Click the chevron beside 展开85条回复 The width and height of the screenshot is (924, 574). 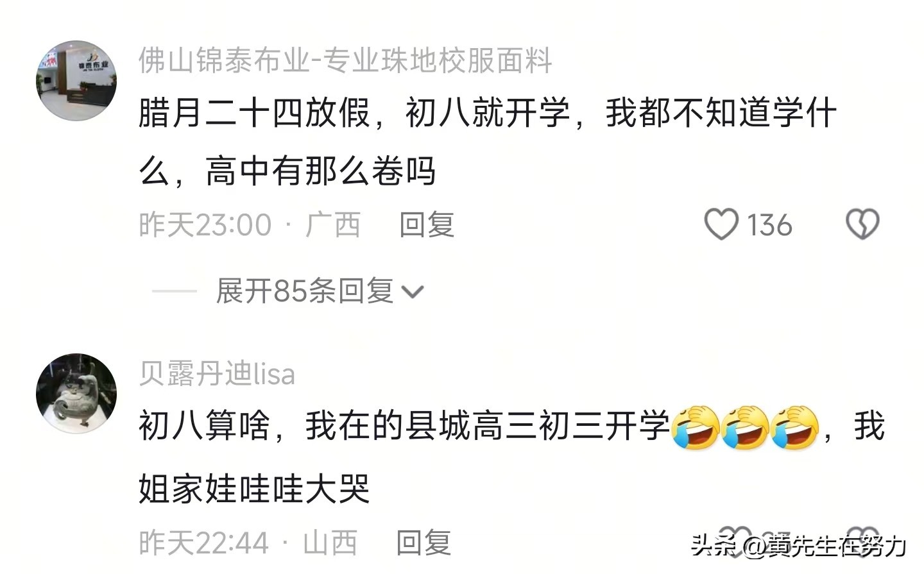coord(412,292)
